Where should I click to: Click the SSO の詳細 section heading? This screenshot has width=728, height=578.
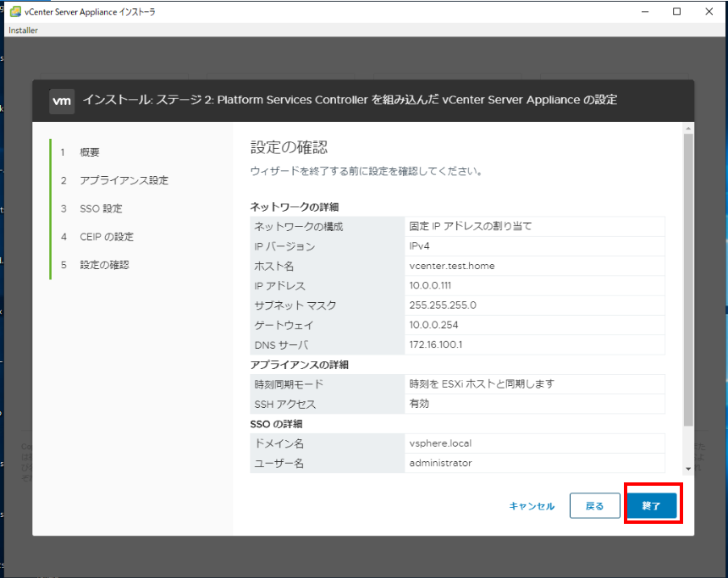pos(276,424)
